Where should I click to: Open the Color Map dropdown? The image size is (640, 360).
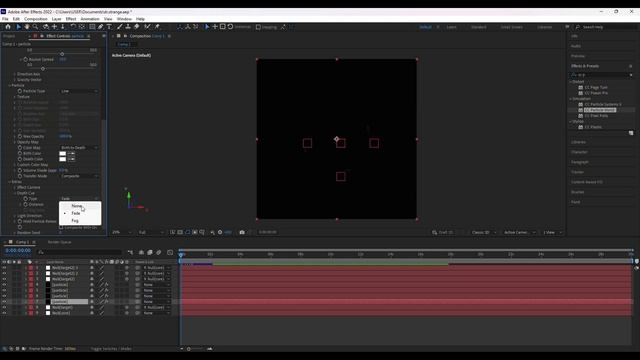point(79,148)
